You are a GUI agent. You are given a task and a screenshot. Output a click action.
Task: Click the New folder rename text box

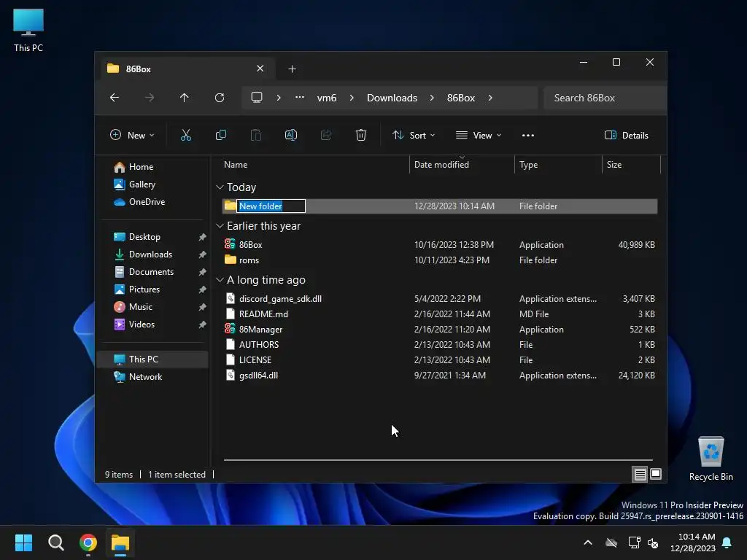point(271,206)
